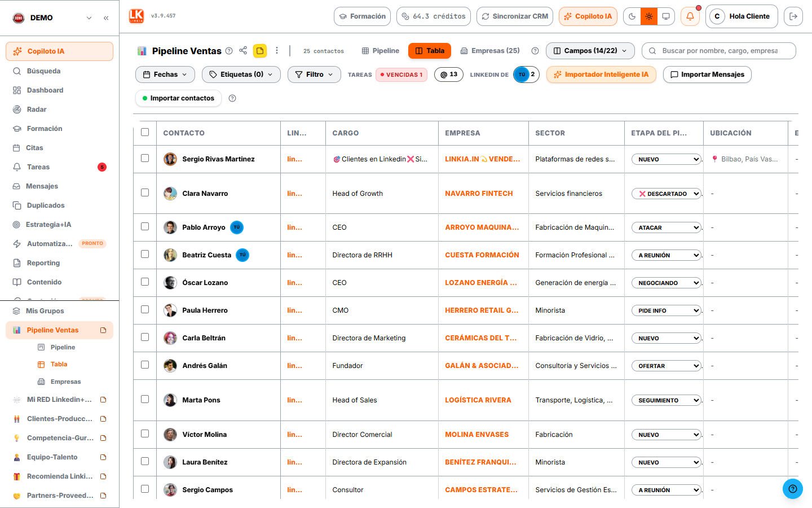Screen dimensions: 812x508
Task: Open Óscar Lozano NEGOCIANDO stage dropdown
Action: 667,283
